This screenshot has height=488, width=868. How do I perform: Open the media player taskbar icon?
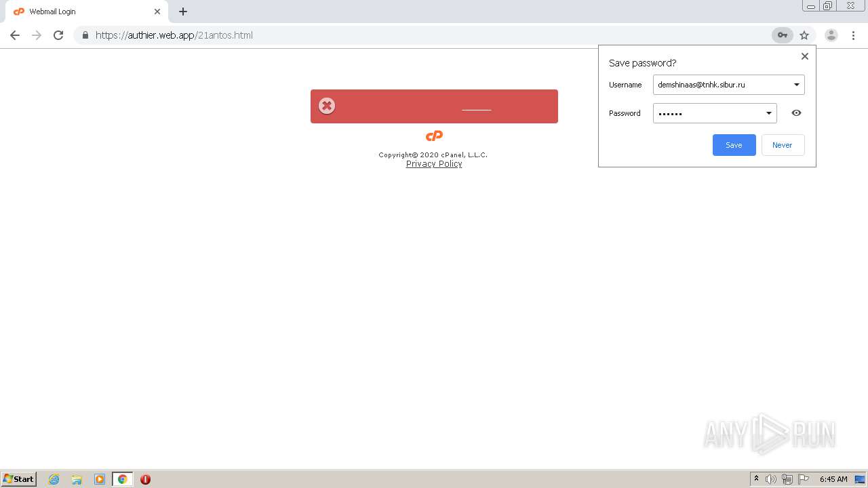coord(100,479)
